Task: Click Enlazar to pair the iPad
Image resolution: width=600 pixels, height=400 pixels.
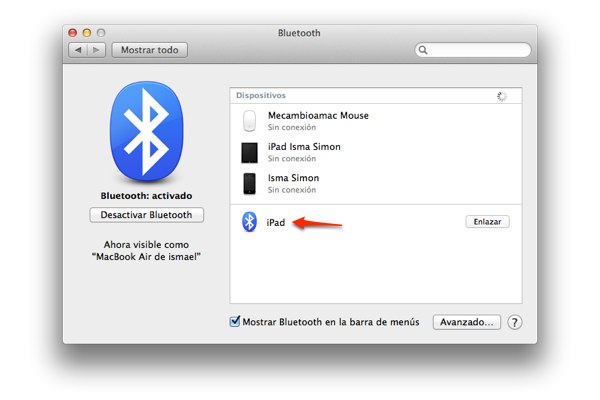Action: click(488, 222)
